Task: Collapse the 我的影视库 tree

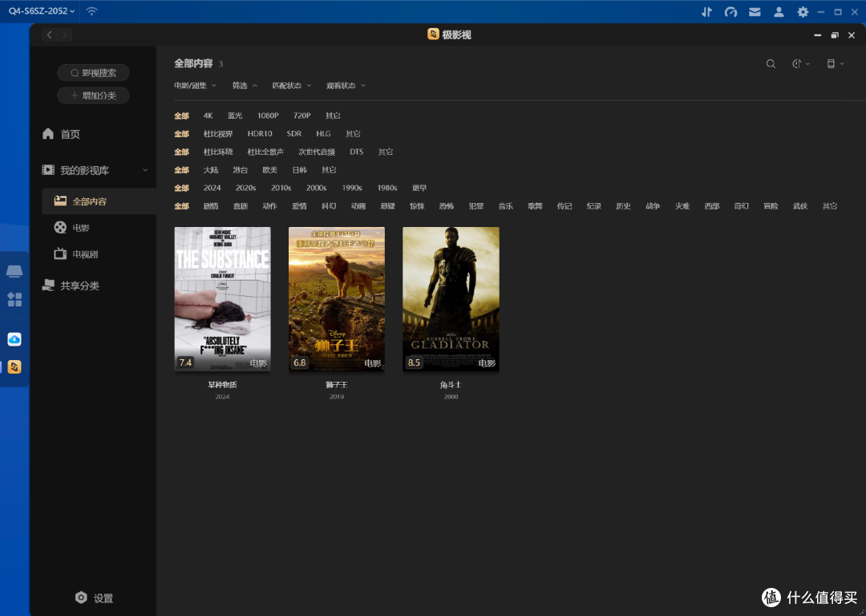Action: tap(145, 170)
